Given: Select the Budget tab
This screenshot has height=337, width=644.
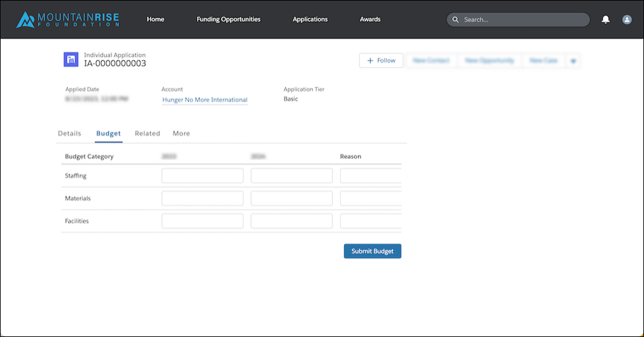Looking at the screenshot, I should (x=108, y=133).
